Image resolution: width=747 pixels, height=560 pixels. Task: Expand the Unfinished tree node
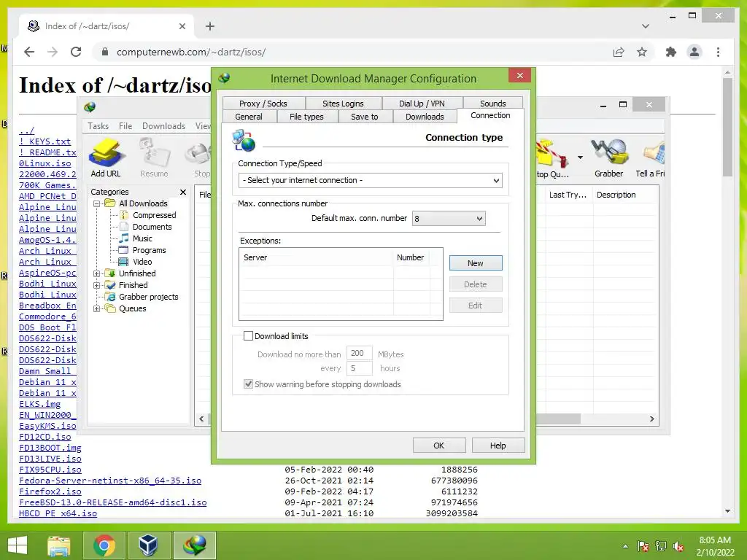pos(97,274)
